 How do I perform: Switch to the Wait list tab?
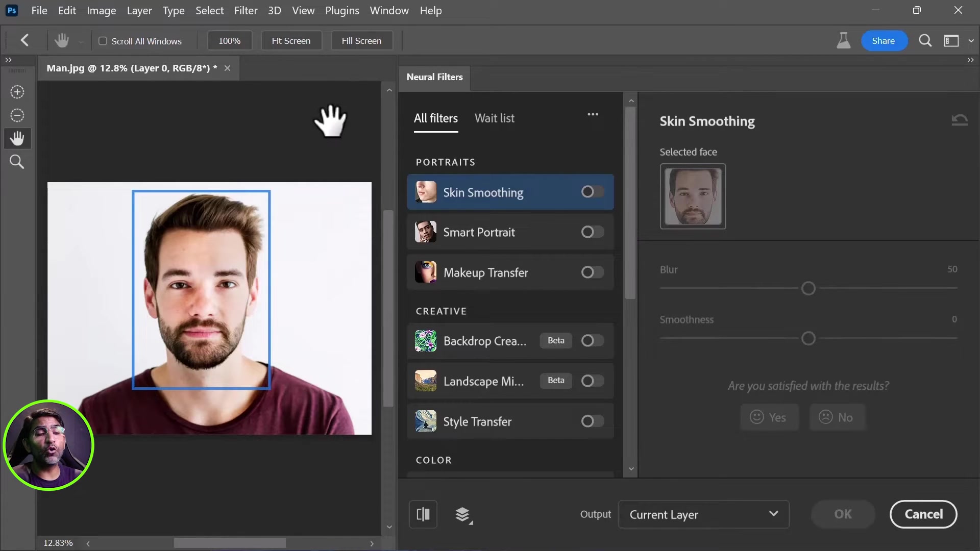click(495, 118)
